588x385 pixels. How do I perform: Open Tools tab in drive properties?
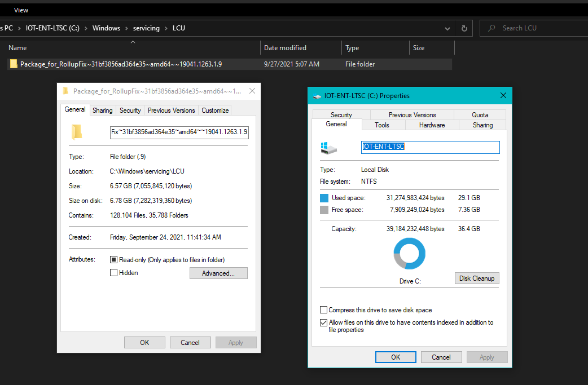[382, 125]
